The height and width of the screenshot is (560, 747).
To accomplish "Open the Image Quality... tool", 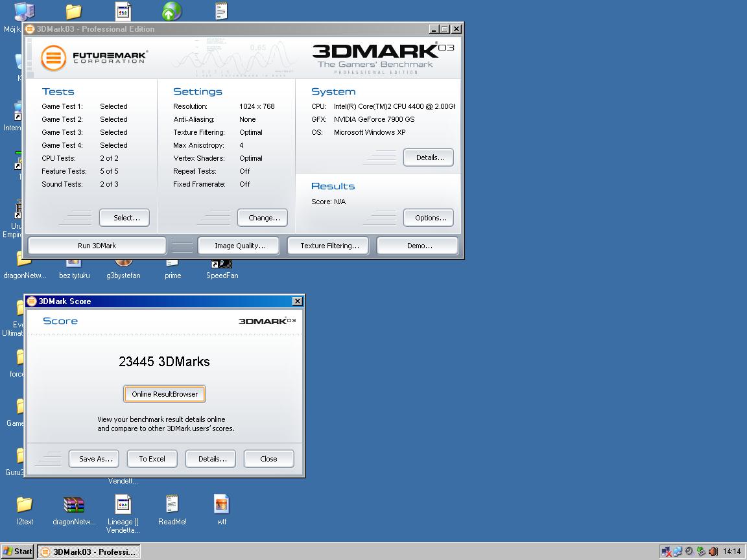I will coord(239,246).
